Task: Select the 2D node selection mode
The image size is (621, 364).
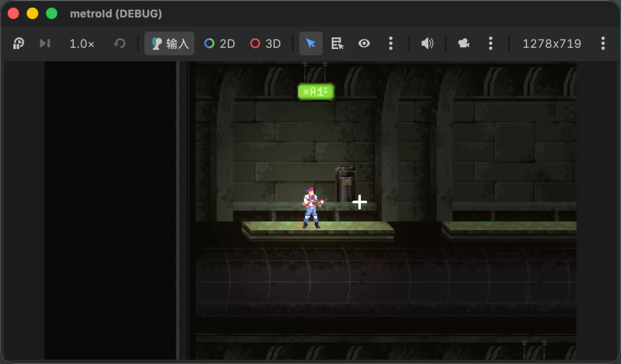Action: click(x=220, y=44)
